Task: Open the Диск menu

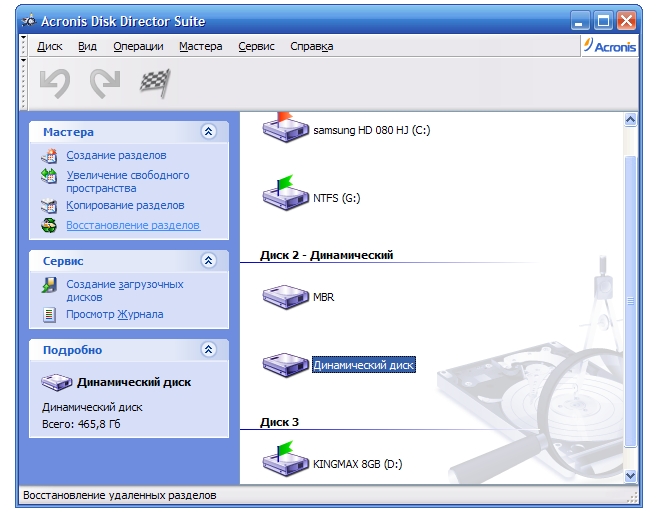Action: point(50,46)
